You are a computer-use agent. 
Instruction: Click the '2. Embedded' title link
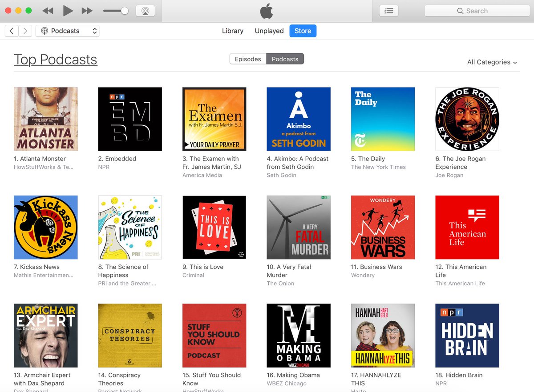click(x=117, y=159)
